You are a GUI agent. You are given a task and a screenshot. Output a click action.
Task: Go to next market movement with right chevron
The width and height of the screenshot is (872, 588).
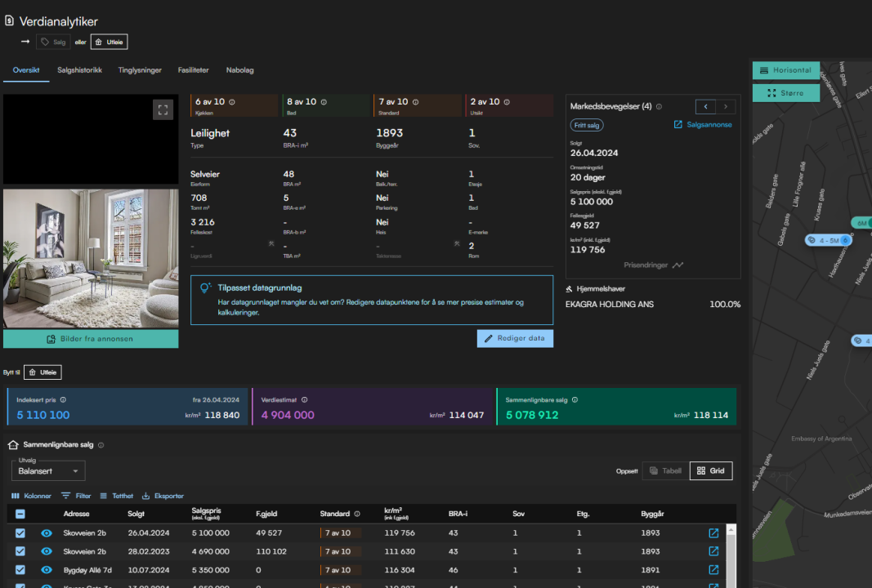point(725,107)
